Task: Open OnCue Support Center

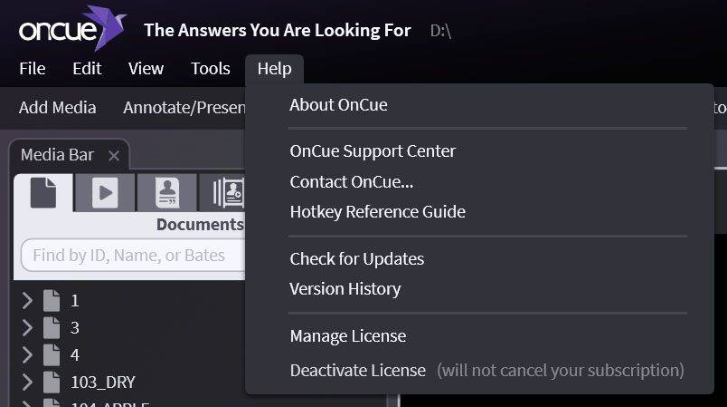Action: point(373,151)
